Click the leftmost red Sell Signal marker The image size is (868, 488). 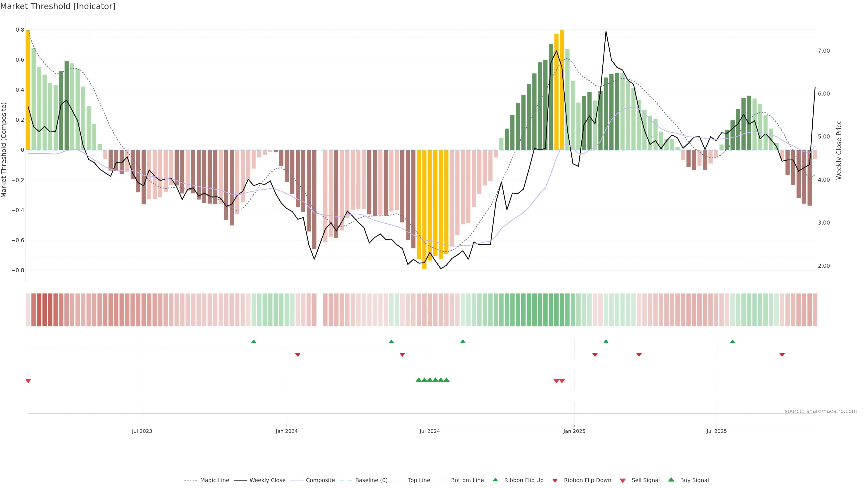(x=28, y=381)
